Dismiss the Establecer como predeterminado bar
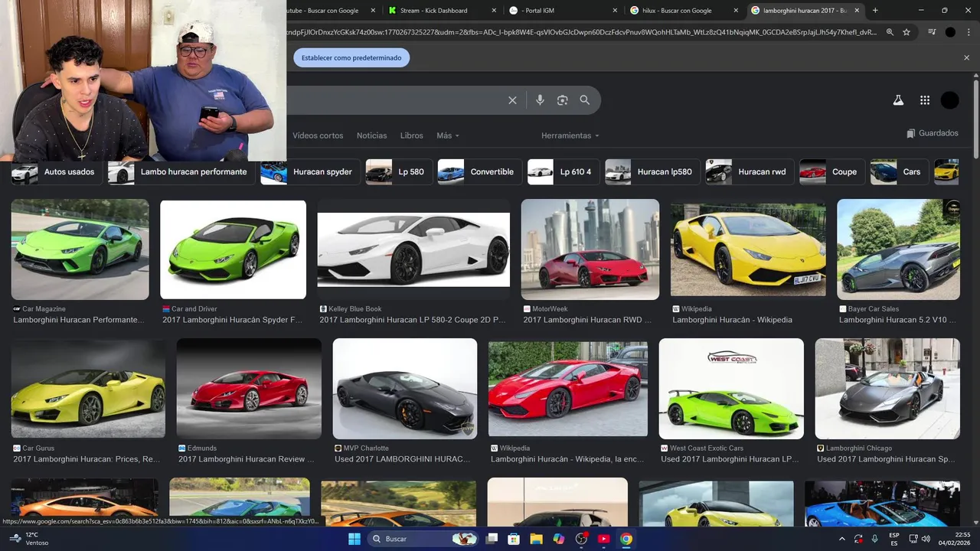Viewport: 980px width, 551px height. (x=966, y=57)
